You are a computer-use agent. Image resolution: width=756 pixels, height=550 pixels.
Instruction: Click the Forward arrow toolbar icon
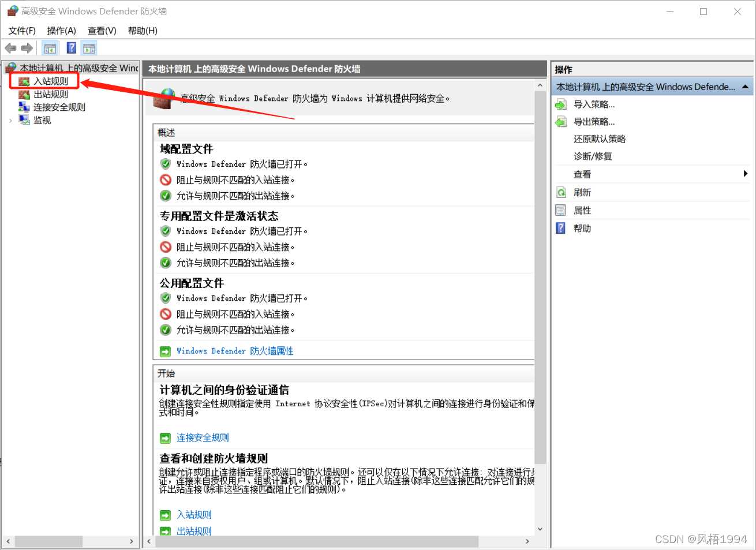(x=27, y=48)
